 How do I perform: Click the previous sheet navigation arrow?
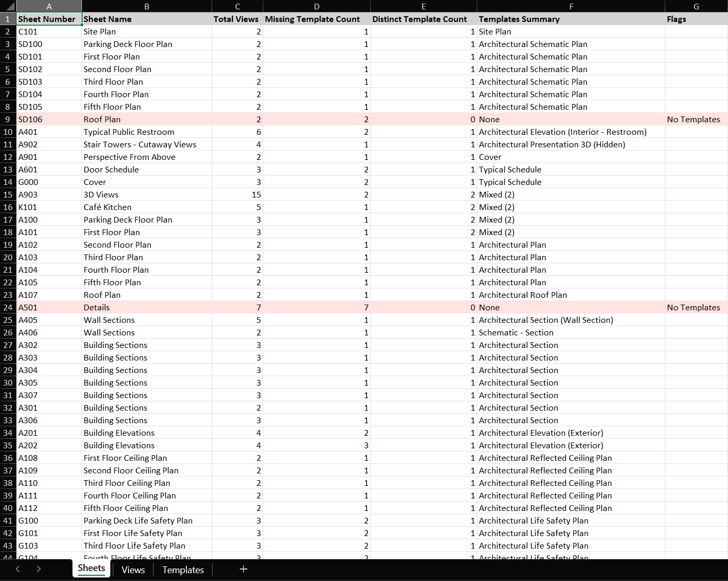pos(18,569)
